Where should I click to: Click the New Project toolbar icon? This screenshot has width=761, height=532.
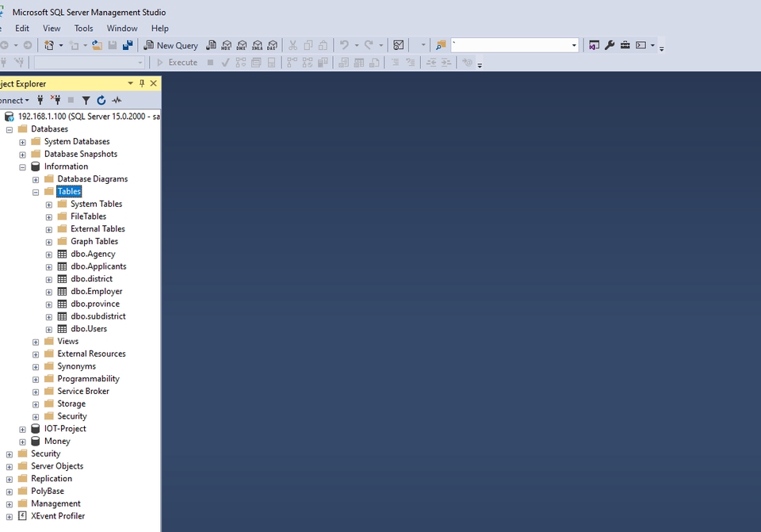click(49, 45)
